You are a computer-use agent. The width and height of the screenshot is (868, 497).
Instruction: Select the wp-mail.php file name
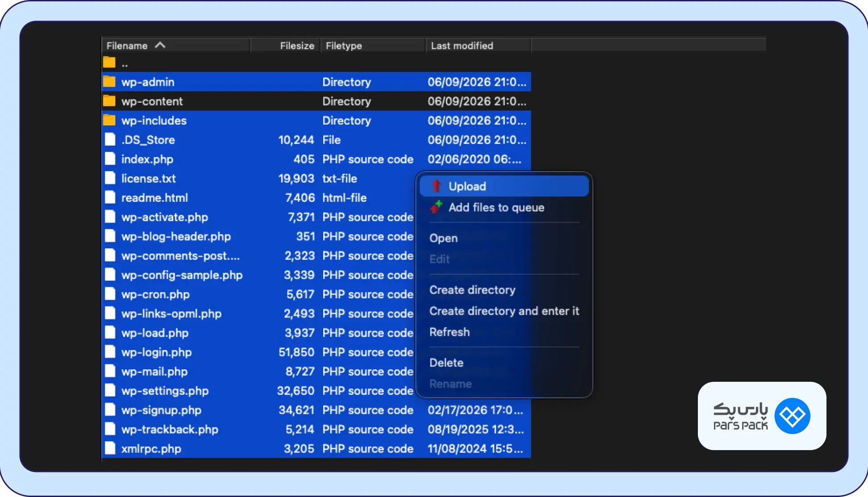coord(154,371)
